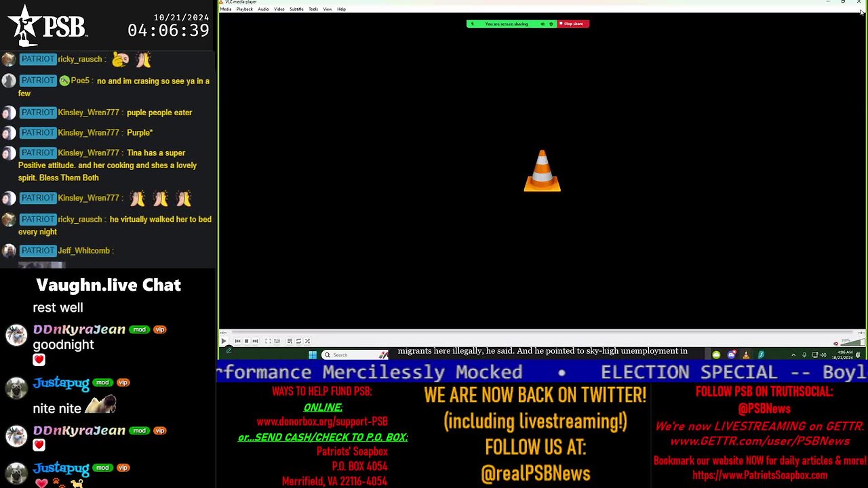Open the taskbar clock and date
The height and width of the screenshot is (488, 868).
click(x=842, y=355)
